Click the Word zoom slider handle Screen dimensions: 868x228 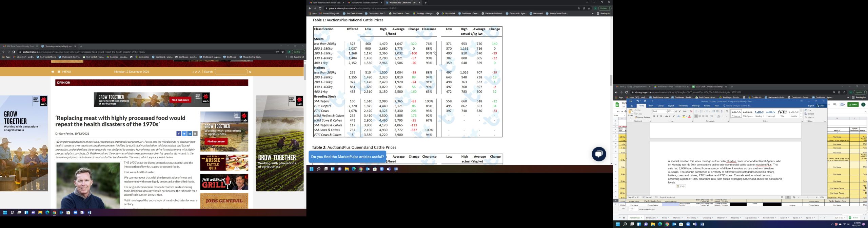point(808,197)
